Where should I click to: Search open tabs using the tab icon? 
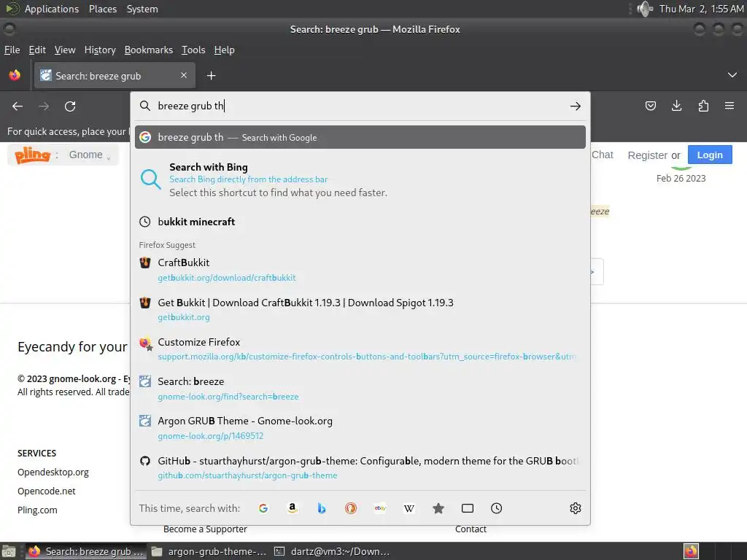click(468, 508)
